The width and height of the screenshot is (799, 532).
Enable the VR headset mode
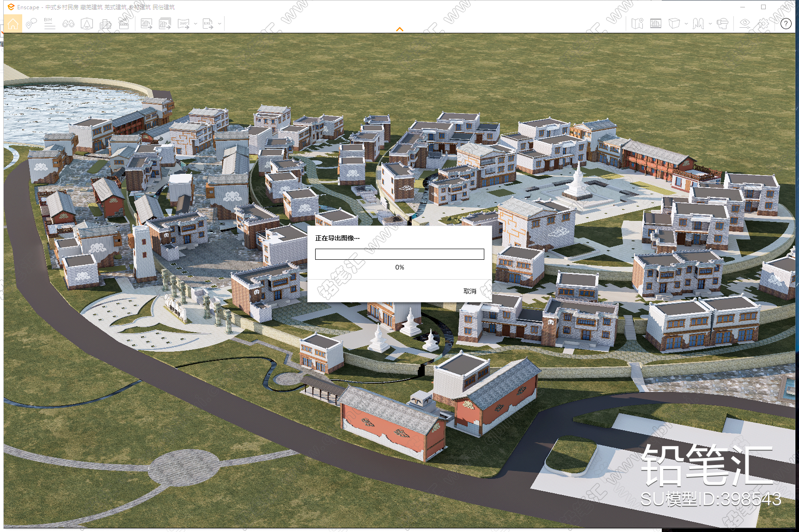(x=722, y=24)
